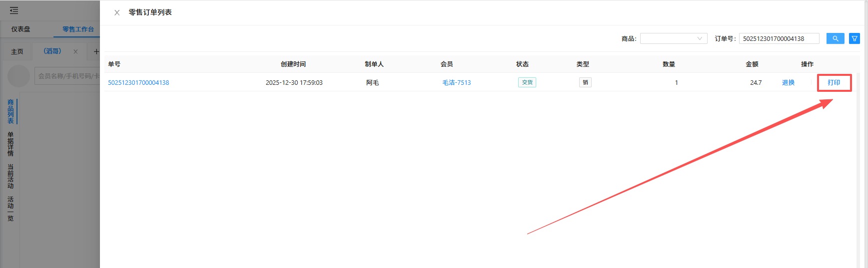Click the 交货 status tag

(527, 82)
